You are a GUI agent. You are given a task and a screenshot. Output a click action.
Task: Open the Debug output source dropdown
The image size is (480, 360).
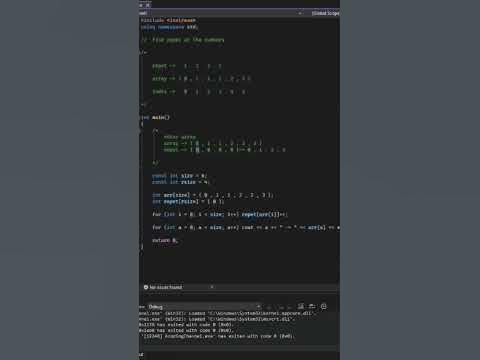click(204, 307)
